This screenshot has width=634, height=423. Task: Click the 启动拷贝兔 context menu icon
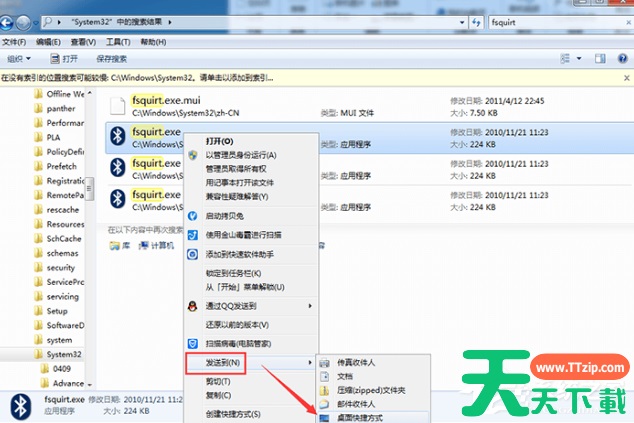[192, 216]
